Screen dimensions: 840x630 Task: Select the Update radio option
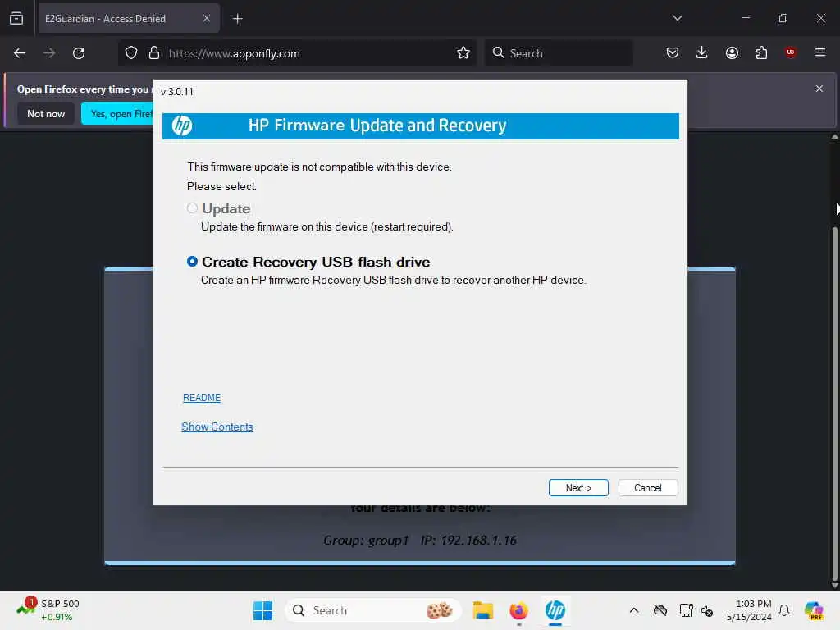(192, 208)
